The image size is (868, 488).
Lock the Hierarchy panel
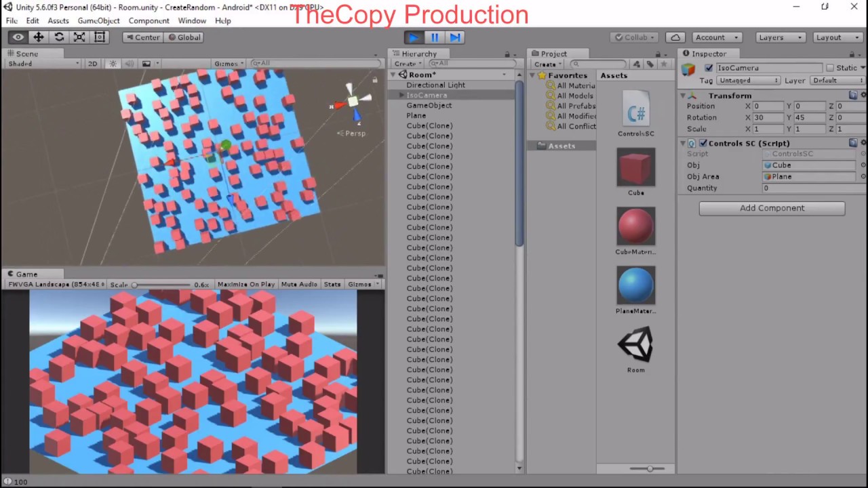click(x=507, y=54)
